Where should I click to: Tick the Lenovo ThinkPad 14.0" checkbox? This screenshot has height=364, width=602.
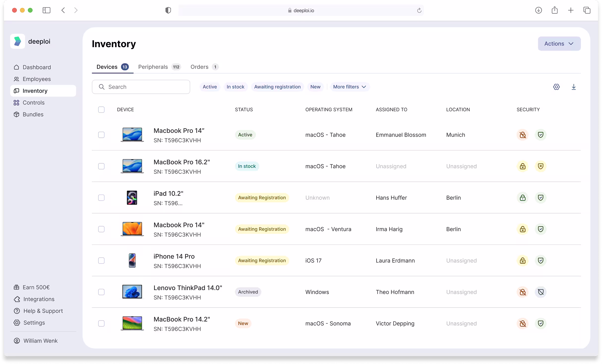pyautogui.click(x=101, y=292)
